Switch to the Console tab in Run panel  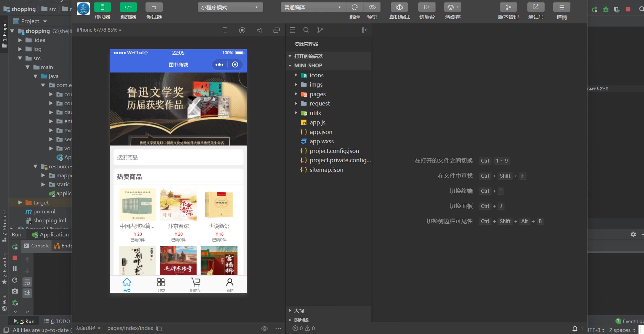tap(37, 246)
